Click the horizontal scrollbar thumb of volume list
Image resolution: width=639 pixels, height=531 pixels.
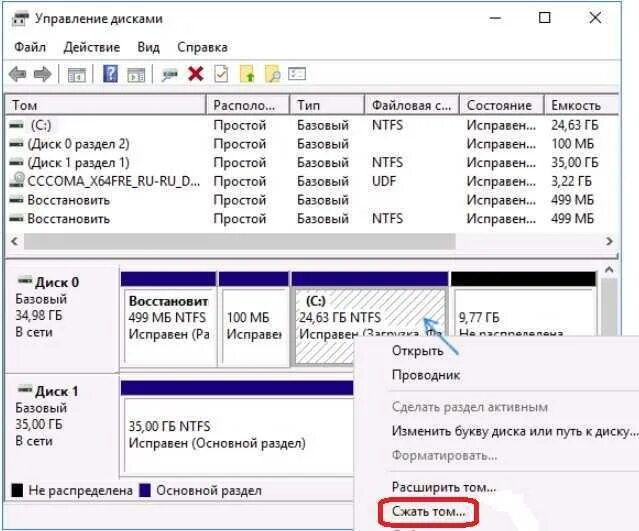240,241
